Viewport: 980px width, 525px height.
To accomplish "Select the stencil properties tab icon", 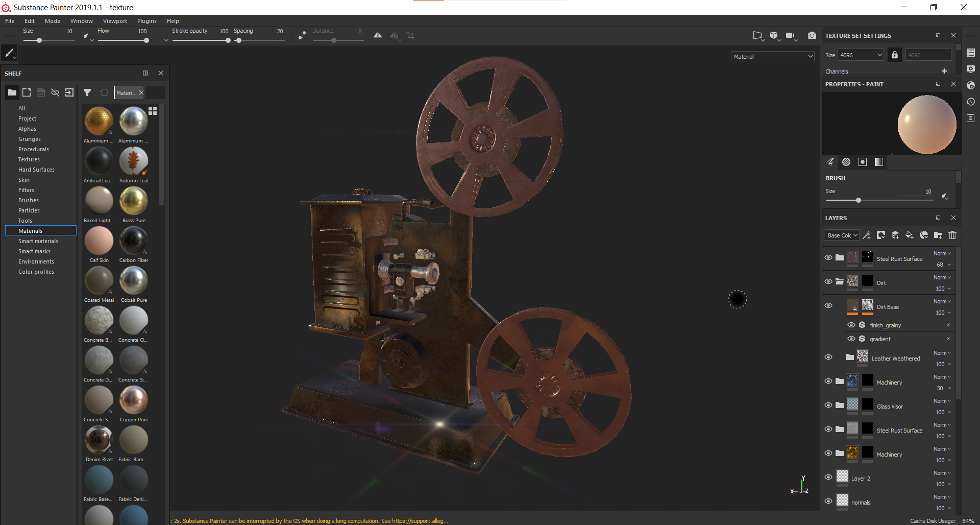I will pos(863,162).
